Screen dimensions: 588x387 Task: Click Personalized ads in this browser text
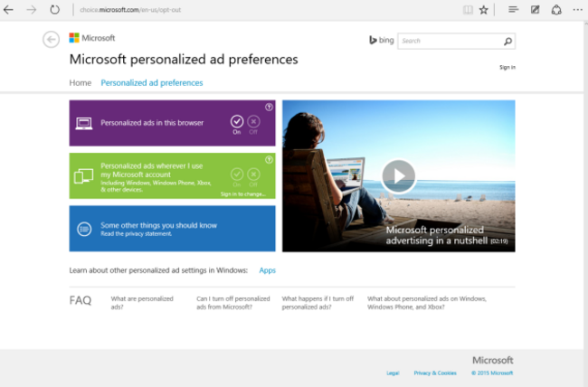(x=152, y=123)
